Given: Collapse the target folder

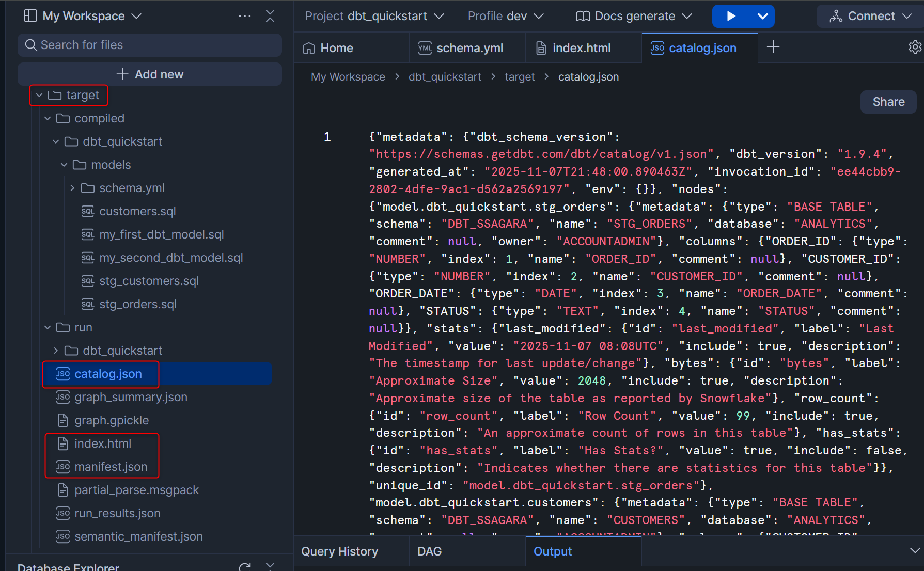Looking at the screenshot, I should pyautogui.click(x=39, y=96).
